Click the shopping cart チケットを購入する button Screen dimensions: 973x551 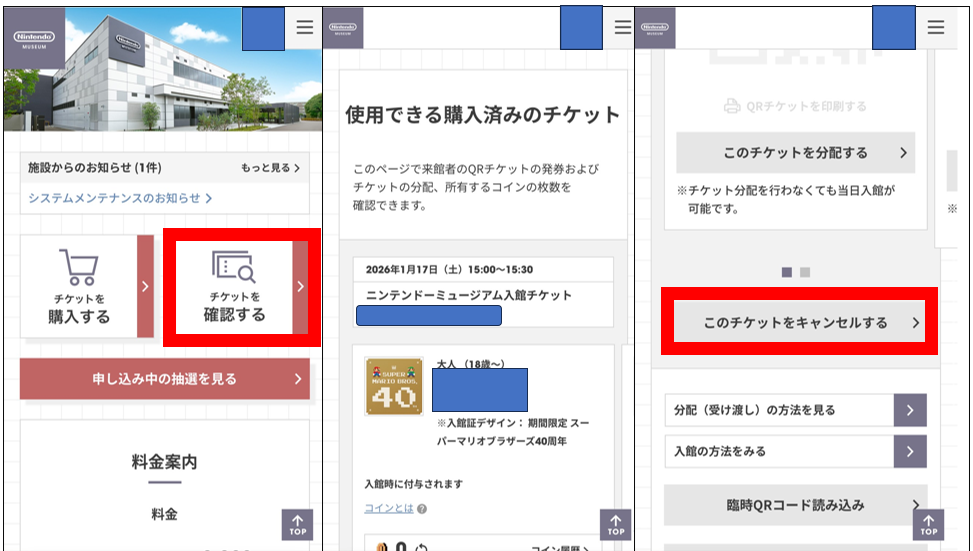pos(87,286)
